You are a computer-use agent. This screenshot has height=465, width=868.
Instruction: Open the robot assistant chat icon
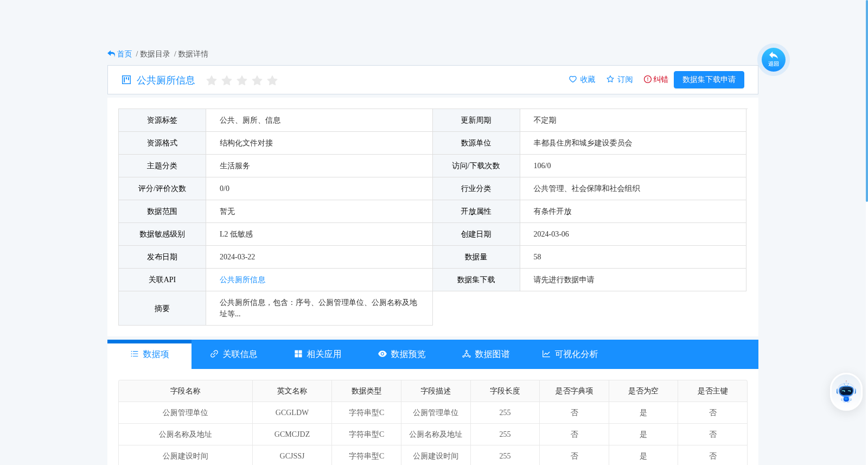[846, 391]
